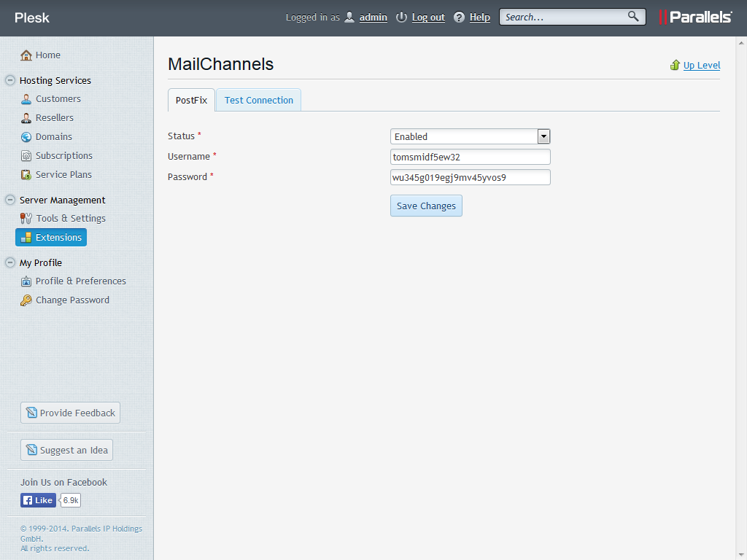
Task: Click the Join Us on Facebook text
Action: 64,483
